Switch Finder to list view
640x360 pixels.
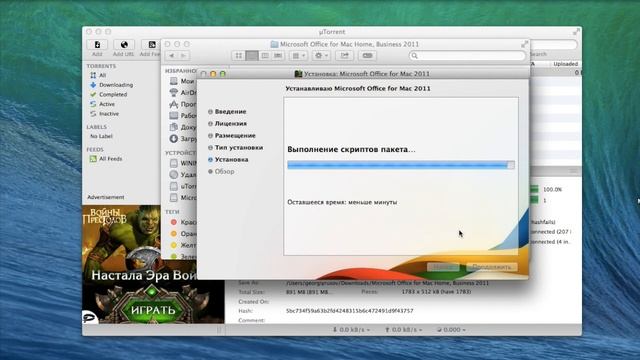click(252, 56)
